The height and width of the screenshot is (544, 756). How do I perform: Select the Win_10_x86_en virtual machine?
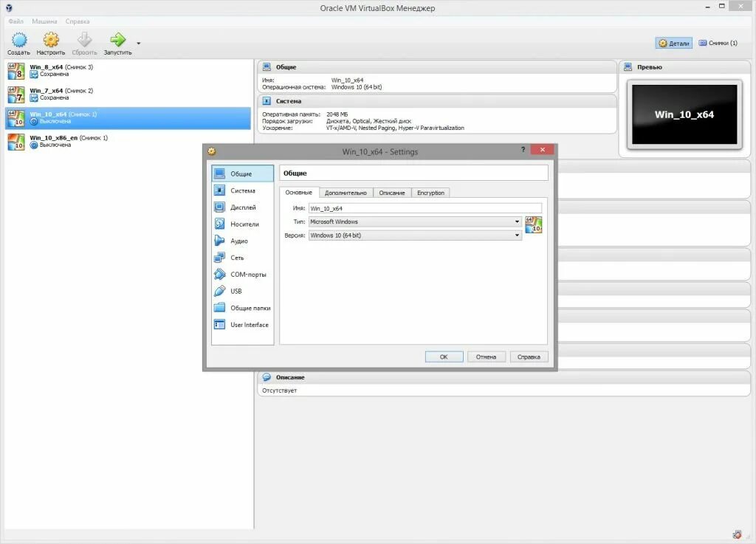[128, 142]
